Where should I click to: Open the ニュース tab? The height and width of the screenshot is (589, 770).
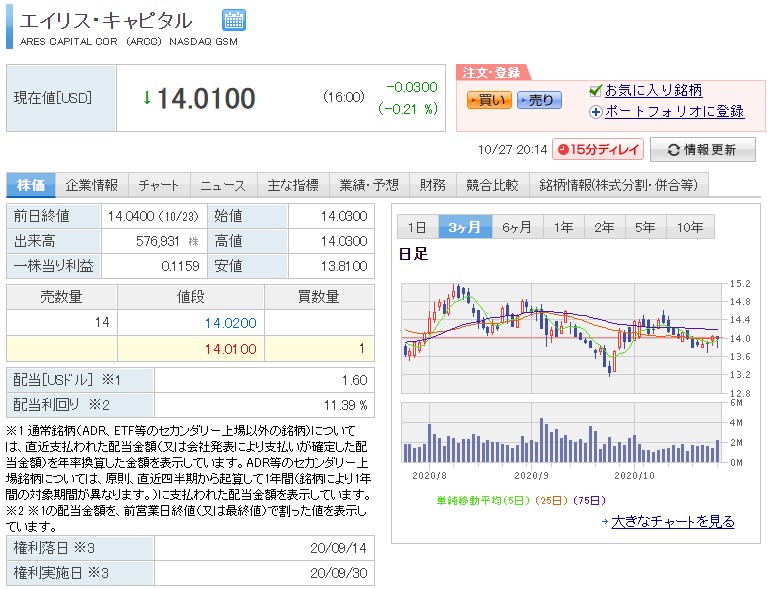(x=223, y=185)
